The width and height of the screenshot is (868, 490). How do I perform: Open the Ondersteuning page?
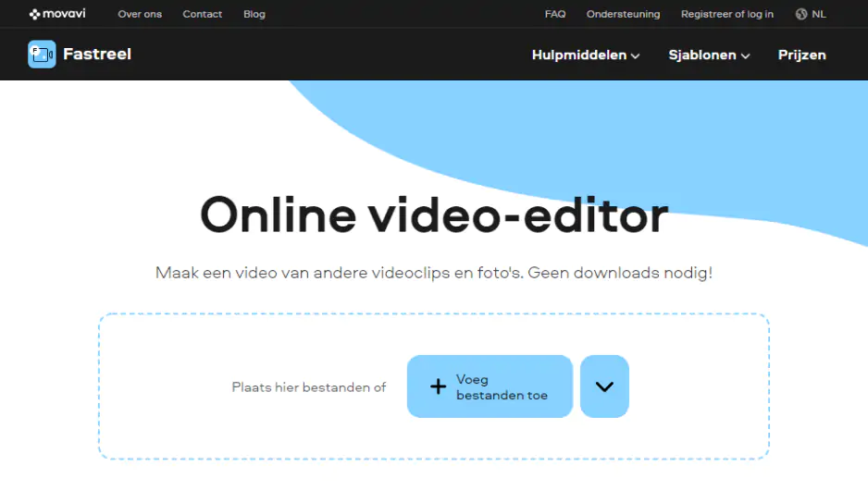coord(623,14)
